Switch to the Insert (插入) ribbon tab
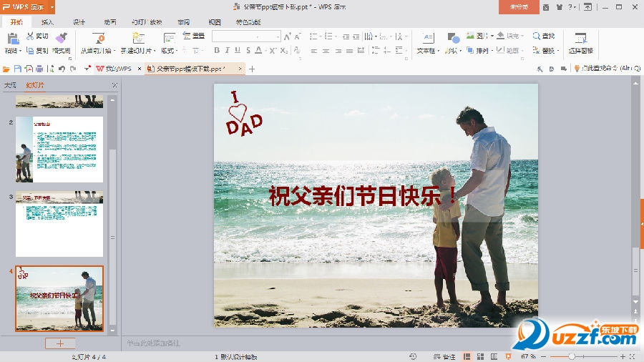Image resolution: width=644 pixels, height=362 pixels. point(47,22)
